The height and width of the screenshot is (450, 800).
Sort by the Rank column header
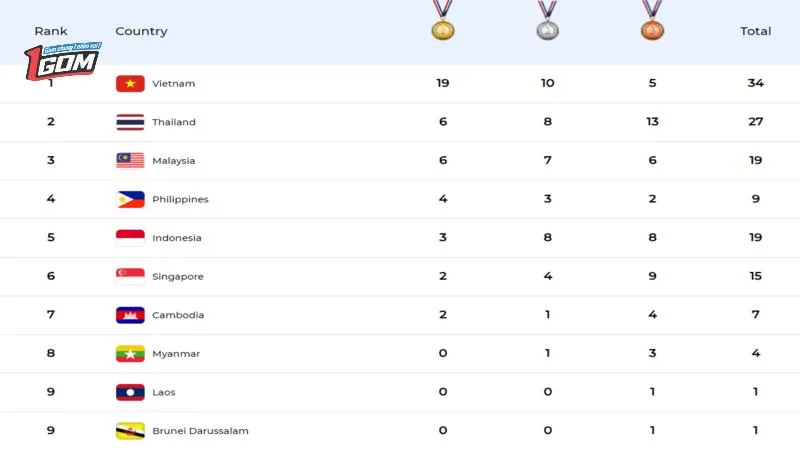tap(51, 31)
